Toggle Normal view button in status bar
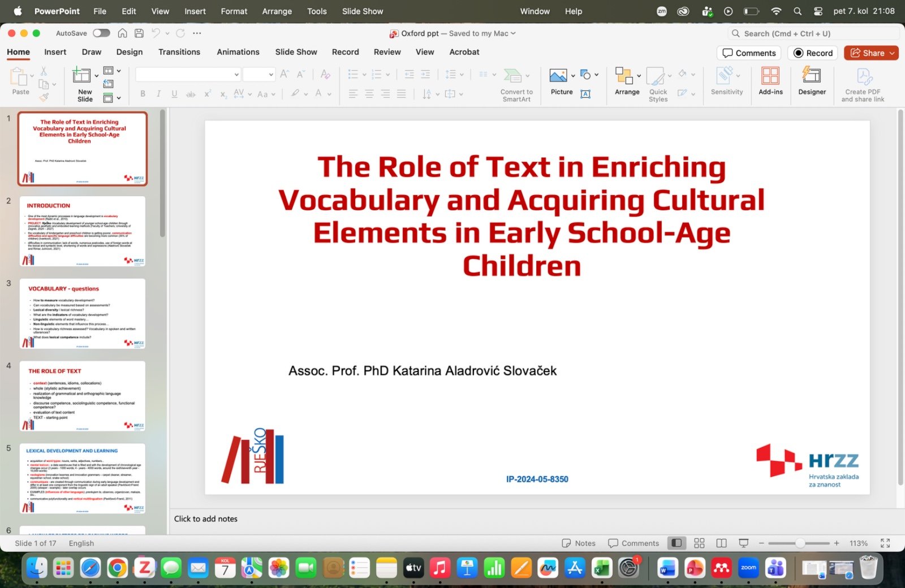Image resolution: width=905 pixels, height=588 pixels. click(676, 543)
